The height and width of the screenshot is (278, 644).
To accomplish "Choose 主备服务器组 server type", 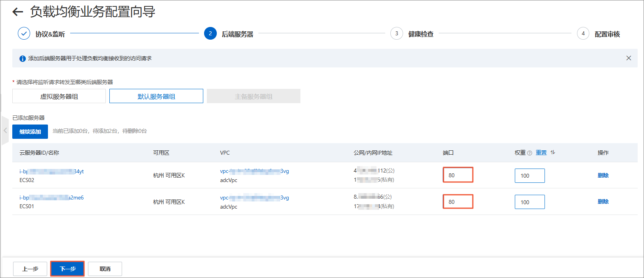I will pyautogui.click(x=254, y=96).
